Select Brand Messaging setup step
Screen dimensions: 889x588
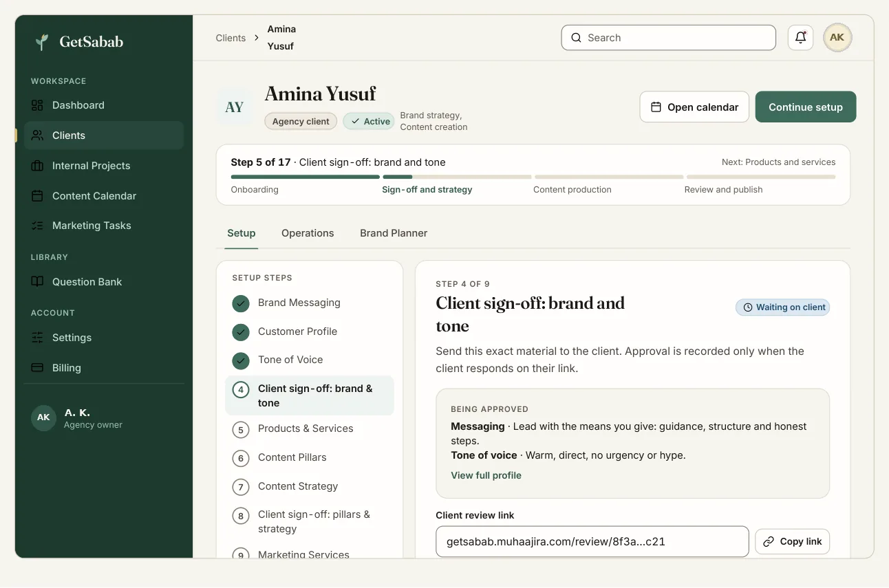coord(310,303)
